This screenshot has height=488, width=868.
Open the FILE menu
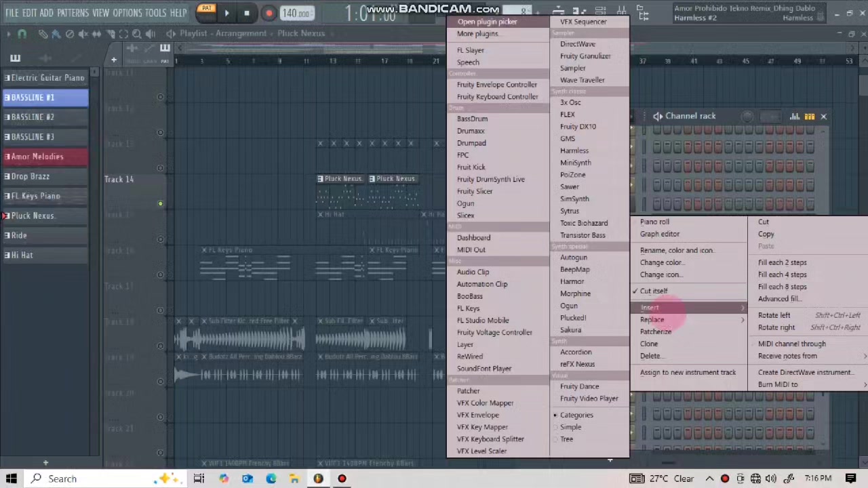(x=12, y=13)
